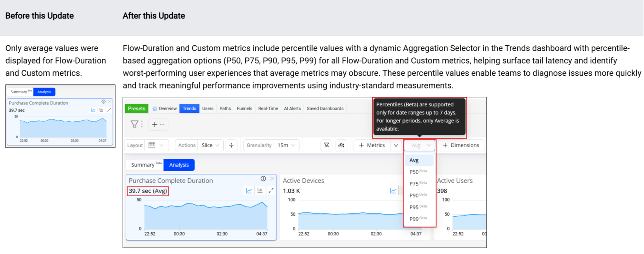Click line chart icon on Active Devices
Screen dimensions: 644x254
393,191
